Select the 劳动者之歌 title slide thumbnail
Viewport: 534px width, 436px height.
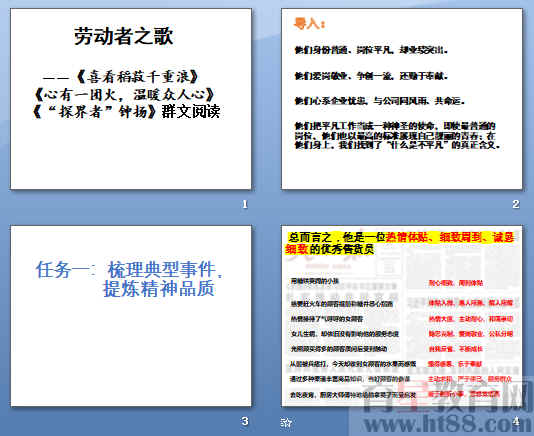click(131, 99)
